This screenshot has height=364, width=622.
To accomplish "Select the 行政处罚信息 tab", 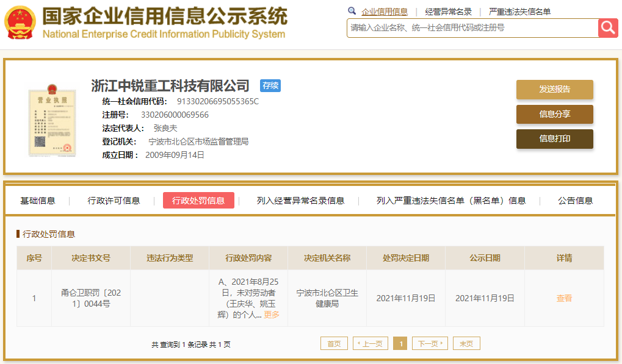I will click(198, 201).
